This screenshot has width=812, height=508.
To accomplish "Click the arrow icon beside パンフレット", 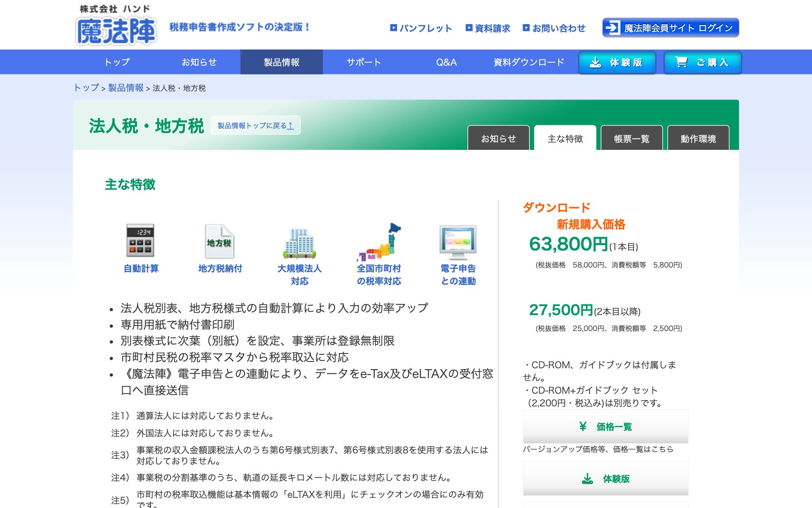I will tap(393, 28).
